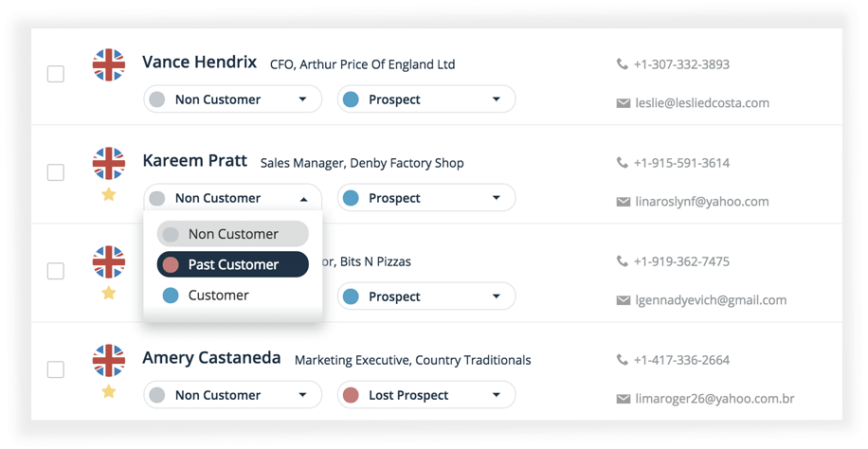Image resolution: width=868 pixels, height=449 pixels.
Task: Open Kareem Pratt's contact name
Action: pyautogui.click(x=195, y=160)
